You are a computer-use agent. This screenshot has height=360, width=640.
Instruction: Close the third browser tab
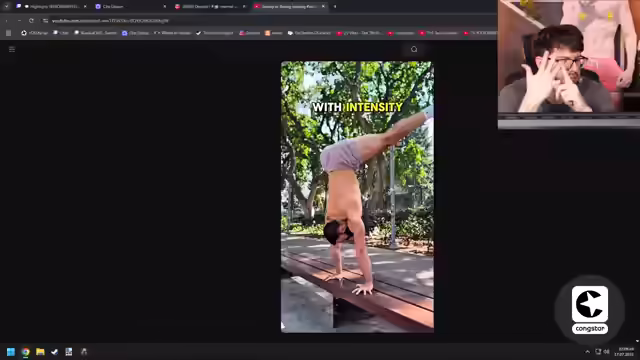point(244,7)
